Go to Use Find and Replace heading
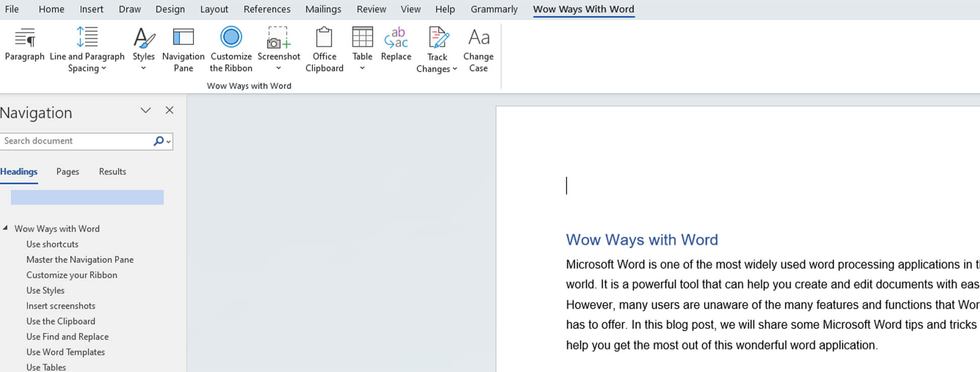Image resolution: width=980 pixels, height=372 pixels. coord(67,337)
